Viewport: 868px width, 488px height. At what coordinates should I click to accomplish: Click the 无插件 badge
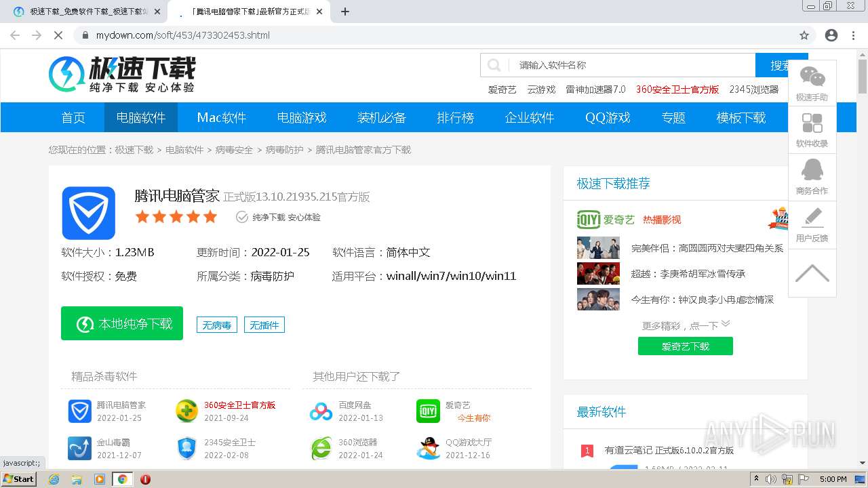click(264, 325)
